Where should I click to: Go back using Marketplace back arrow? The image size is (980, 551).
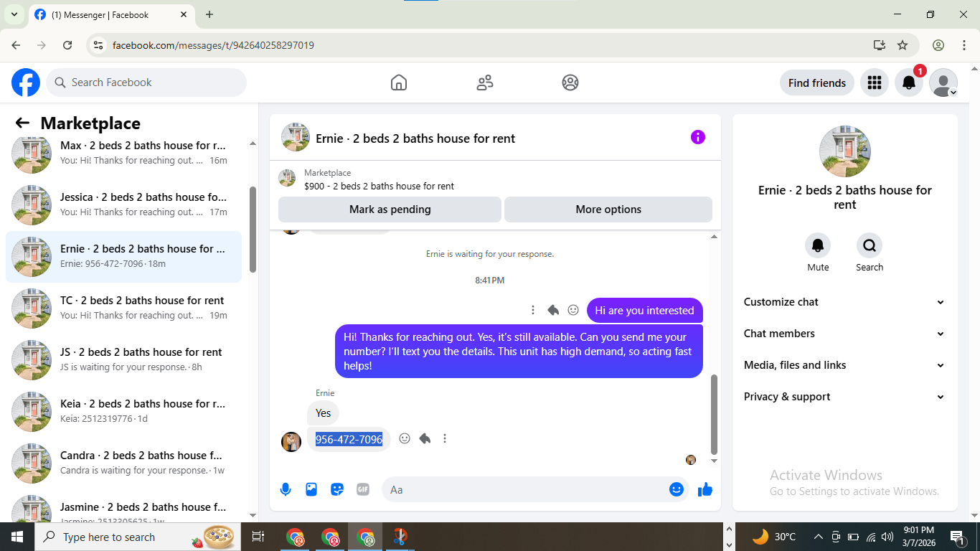[22, 123]
